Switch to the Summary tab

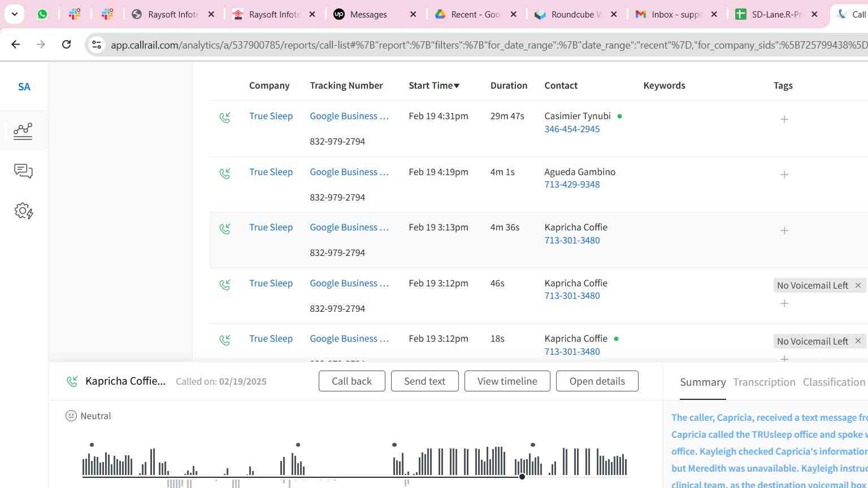702,382
